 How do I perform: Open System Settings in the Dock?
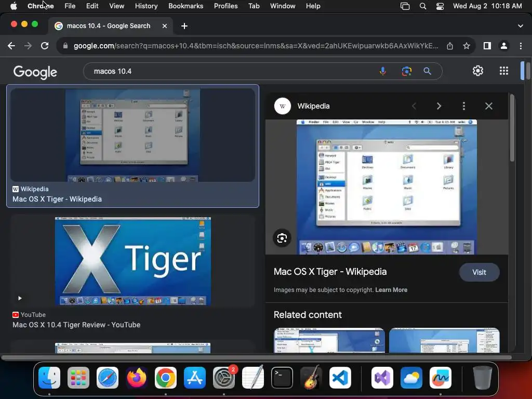tap(224, 378)
